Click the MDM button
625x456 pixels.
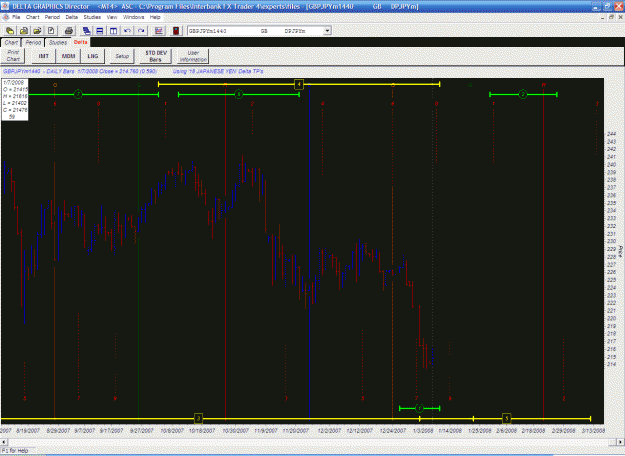(x=68, y=56)
